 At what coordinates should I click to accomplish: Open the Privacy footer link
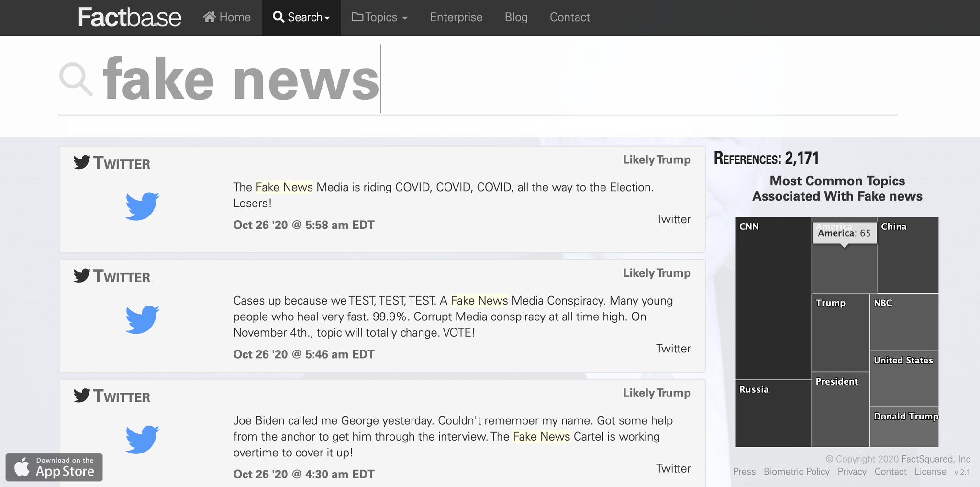[x=852, y=472]
